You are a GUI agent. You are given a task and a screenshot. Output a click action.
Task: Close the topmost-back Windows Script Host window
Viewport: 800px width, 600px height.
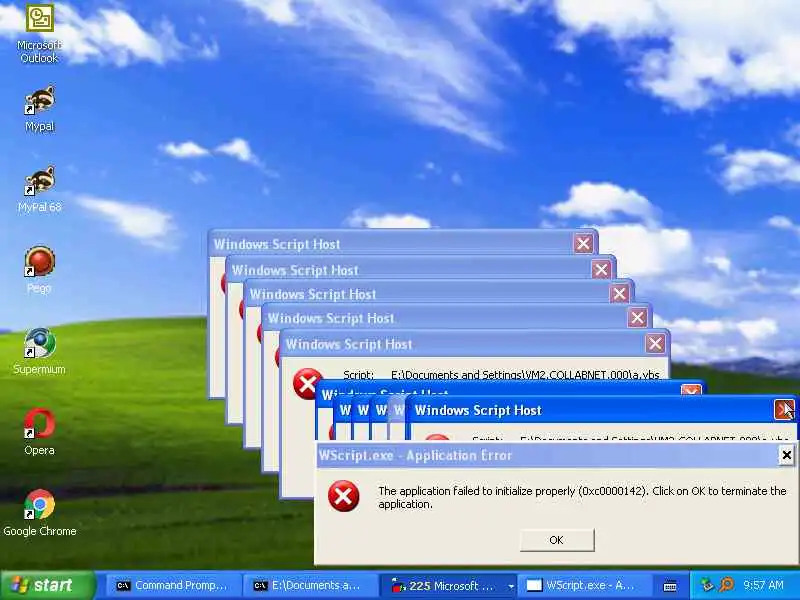pos(583,243)
